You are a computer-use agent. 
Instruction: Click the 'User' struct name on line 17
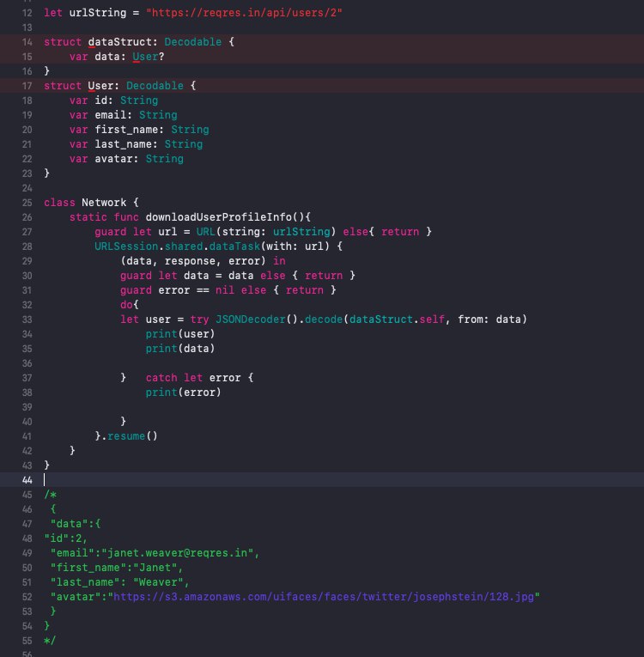(x=100, y=86)
